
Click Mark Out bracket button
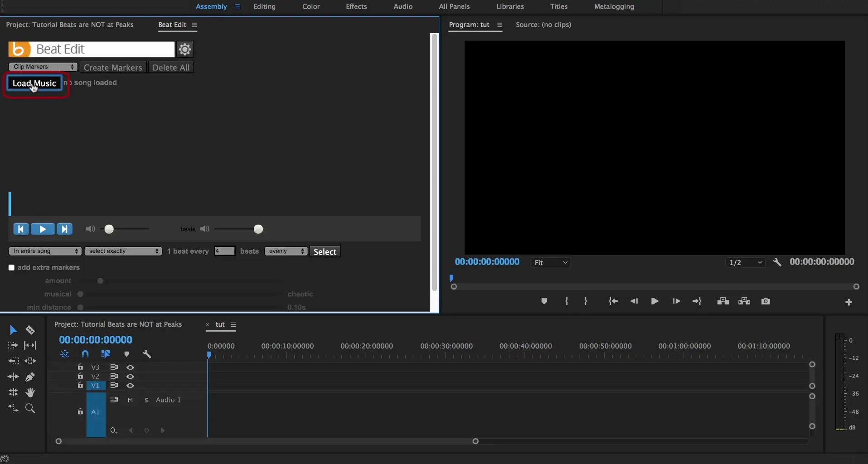pos(586,301)
